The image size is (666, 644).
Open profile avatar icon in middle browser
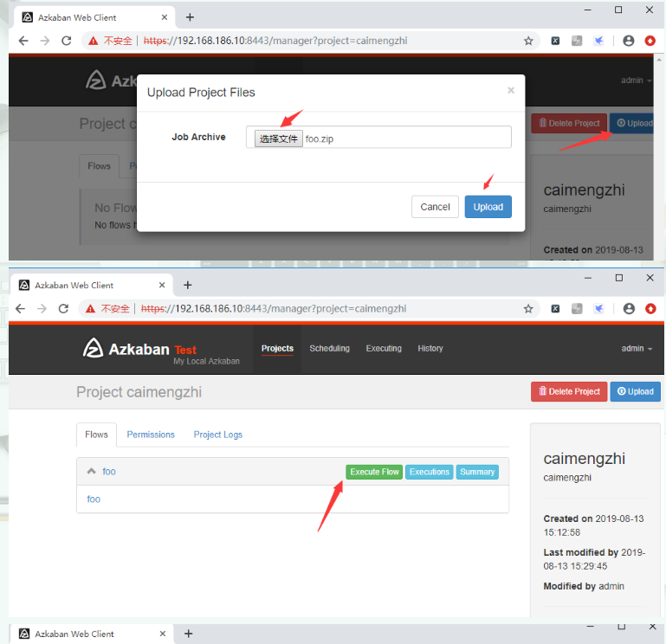[629, 309]
